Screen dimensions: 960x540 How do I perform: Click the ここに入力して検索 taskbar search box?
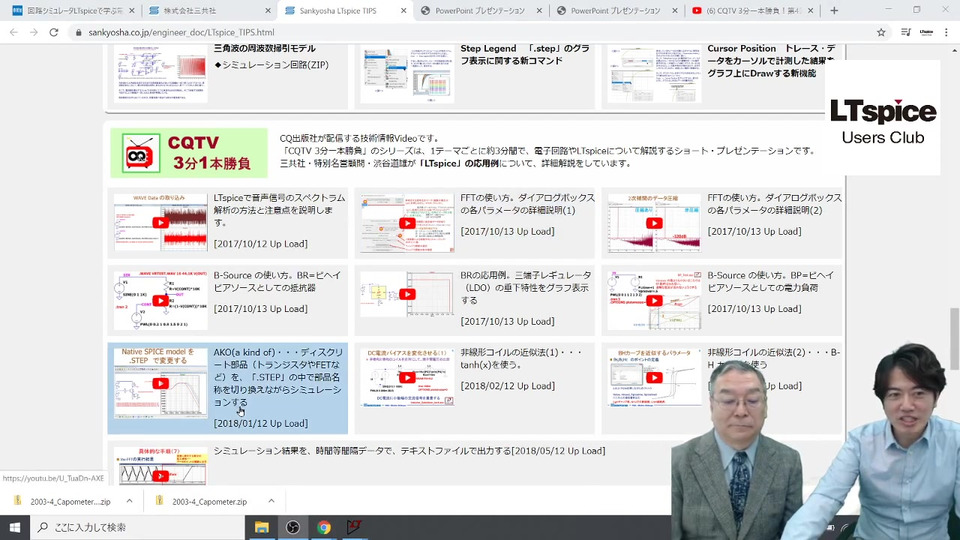click(137, 527)
